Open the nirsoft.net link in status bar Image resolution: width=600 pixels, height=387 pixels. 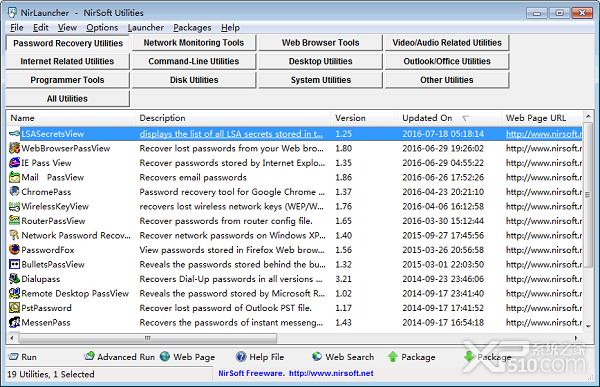[331, 373]
